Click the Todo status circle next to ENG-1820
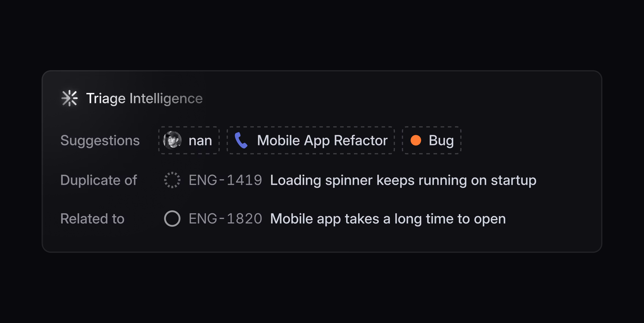The width and height of the screenshot is (644, 323). pyautogui.click(x=172, y=219)
